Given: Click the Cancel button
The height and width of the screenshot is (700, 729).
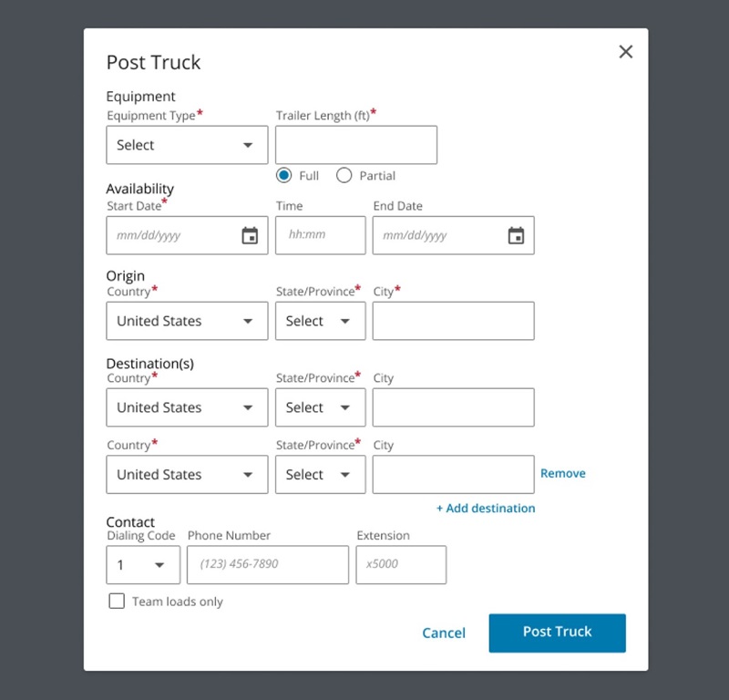Looking at the screenshot, I should [444, 633].
